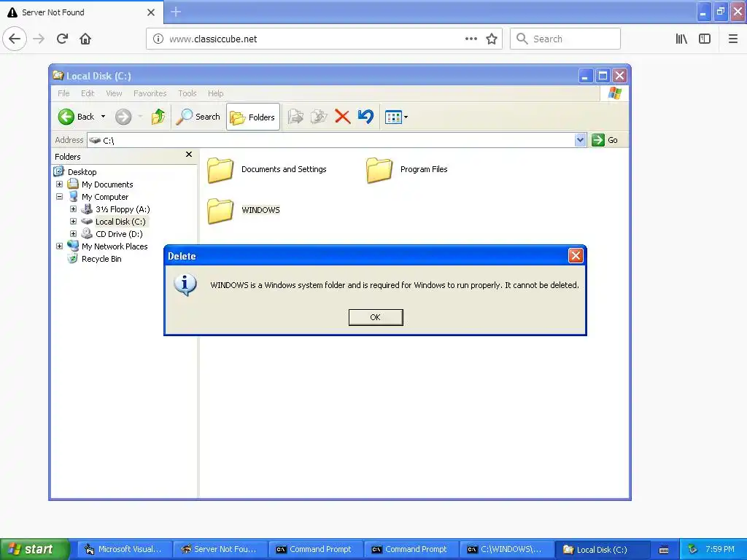Open the Tools menu
Image resolution: width=747 pixels, height=560 pixels.
pos(187,93)
